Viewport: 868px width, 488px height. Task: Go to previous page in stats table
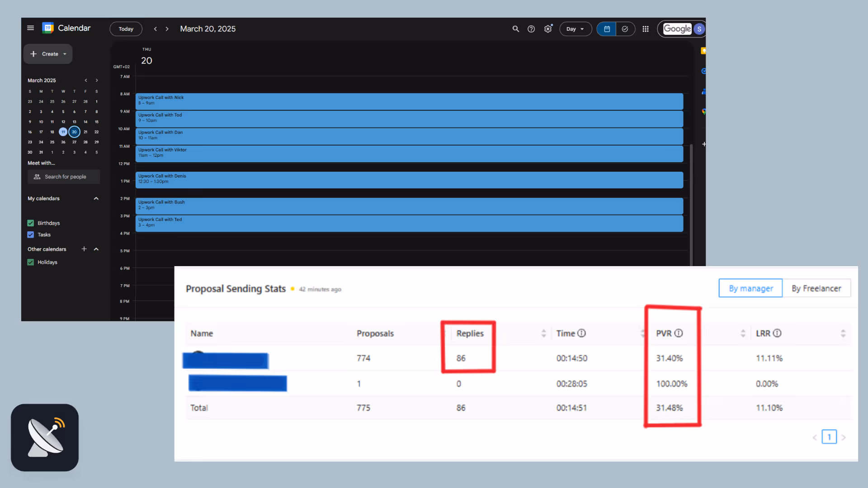(x=815, y=437)
